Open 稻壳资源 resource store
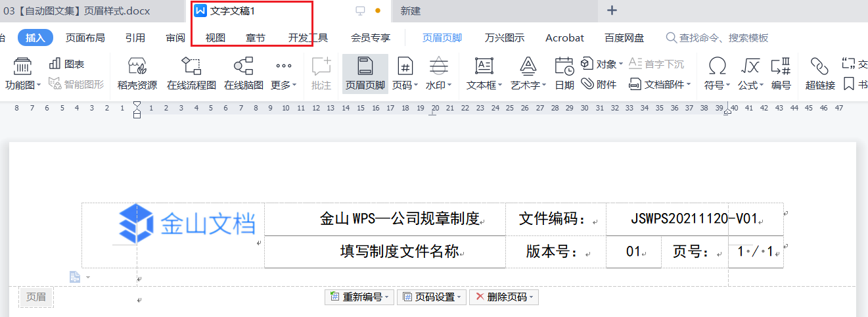The image size is (868, 317). coord(137,73)
